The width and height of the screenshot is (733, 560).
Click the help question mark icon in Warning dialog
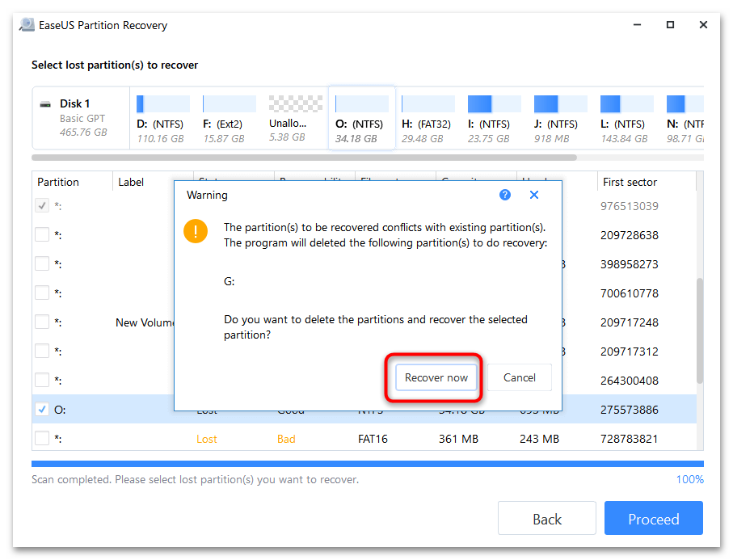505,195
